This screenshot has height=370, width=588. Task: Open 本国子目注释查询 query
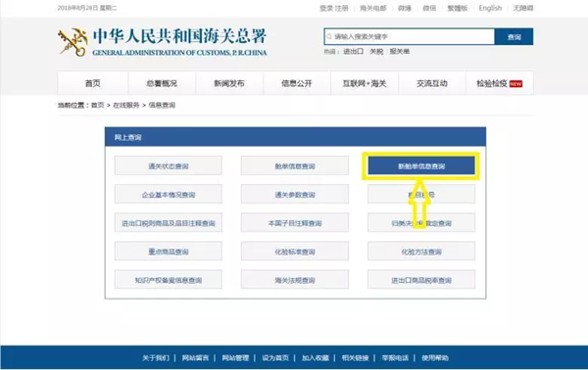coord(295,223)
